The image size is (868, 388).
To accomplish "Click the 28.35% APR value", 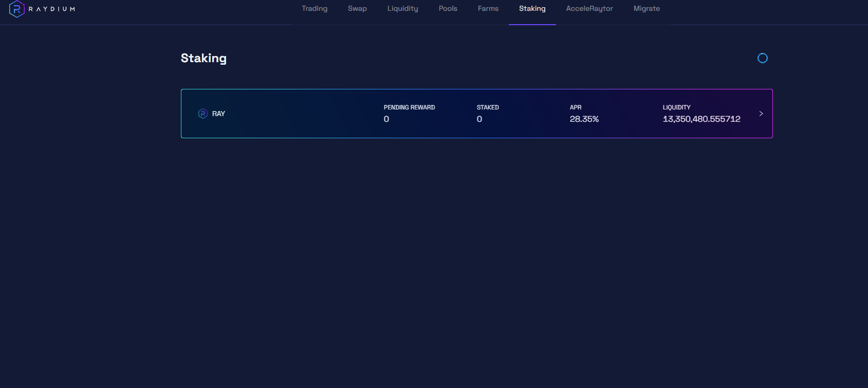I will click(x=584, y=119).
